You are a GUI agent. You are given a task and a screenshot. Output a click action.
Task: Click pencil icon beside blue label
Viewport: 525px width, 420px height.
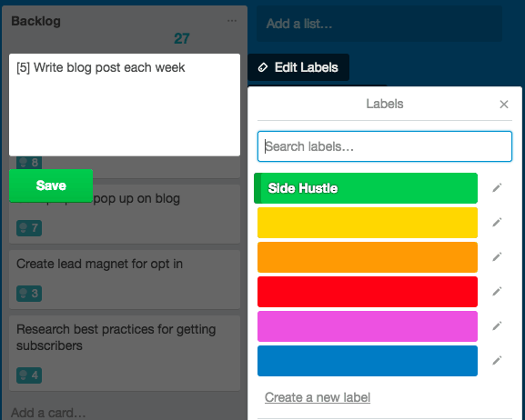pos(497,360)
